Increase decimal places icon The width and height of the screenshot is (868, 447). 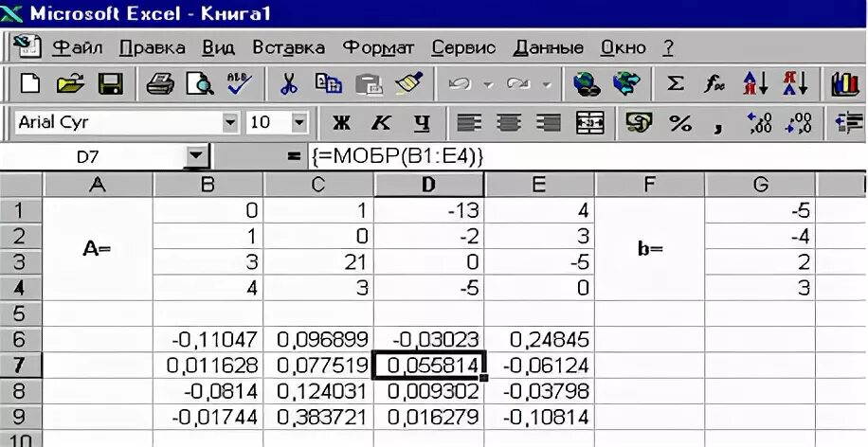(759, 123)
